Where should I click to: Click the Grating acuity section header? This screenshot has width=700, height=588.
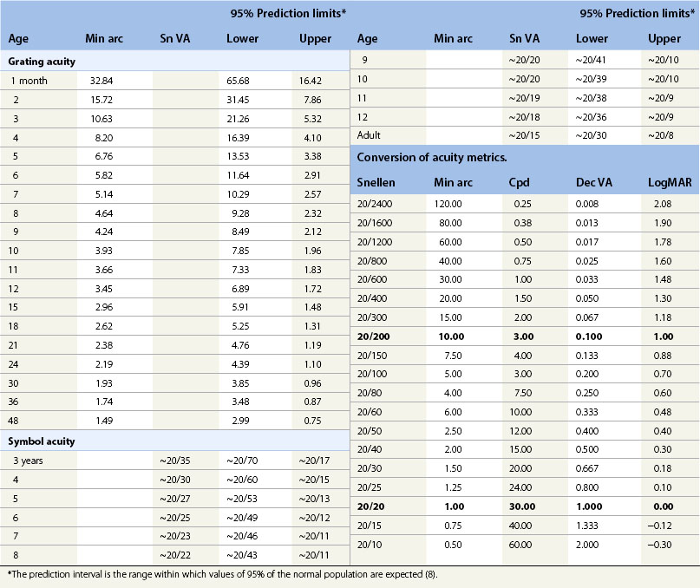click(x=42, y=62)
